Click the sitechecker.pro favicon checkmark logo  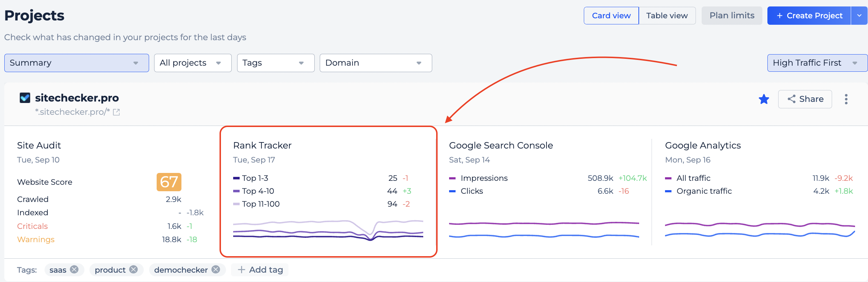(25, 98)
